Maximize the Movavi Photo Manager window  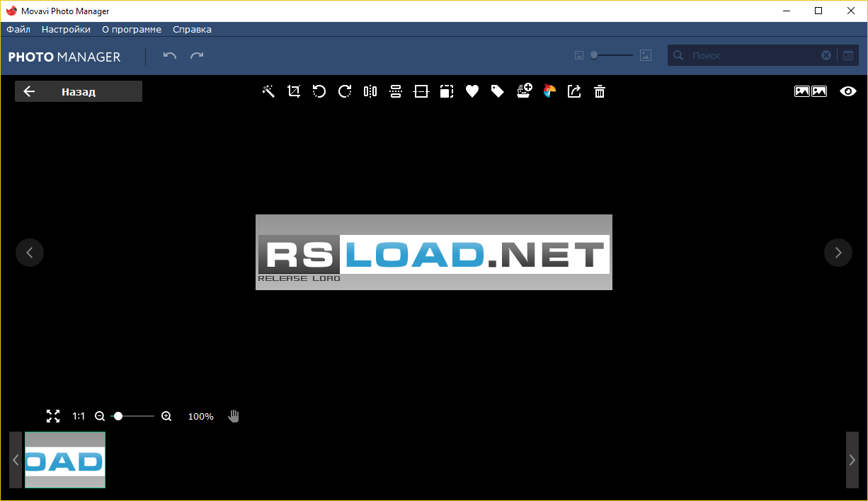819,11
